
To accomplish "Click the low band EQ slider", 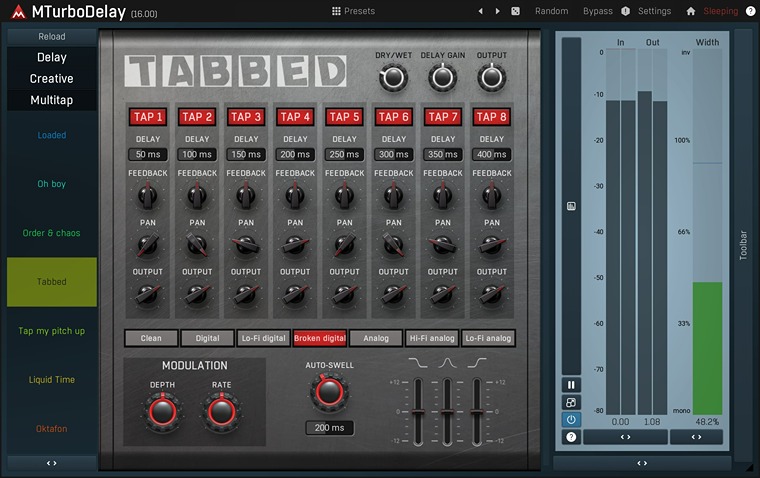I will pos(418,412).
